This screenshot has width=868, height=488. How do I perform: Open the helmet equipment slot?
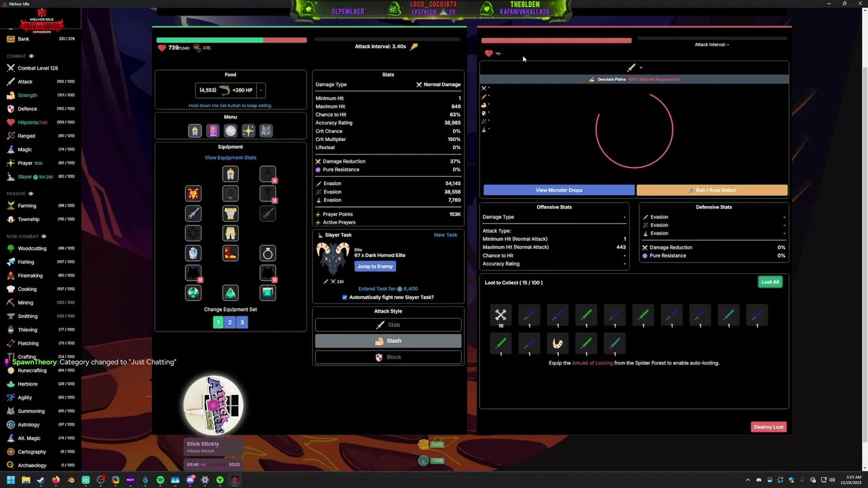(231, 174)
